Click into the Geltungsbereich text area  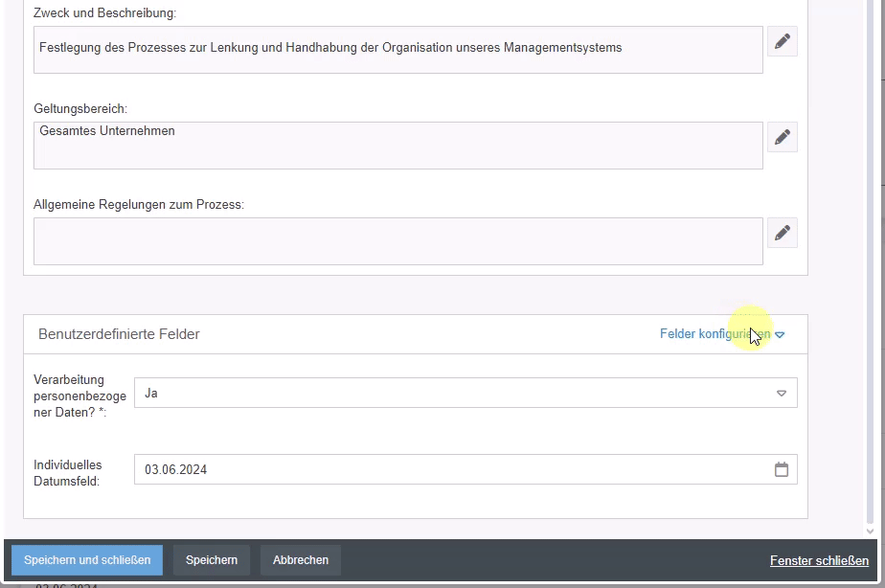coord(397,146)
